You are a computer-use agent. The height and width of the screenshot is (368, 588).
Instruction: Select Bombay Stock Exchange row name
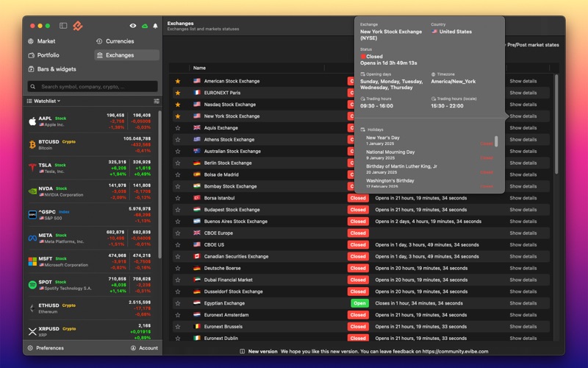(230, 186)
